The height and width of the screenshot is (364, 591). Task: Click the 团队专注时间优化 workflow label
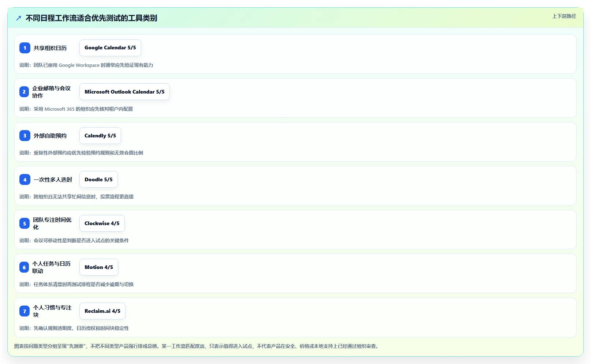point(52,223)
